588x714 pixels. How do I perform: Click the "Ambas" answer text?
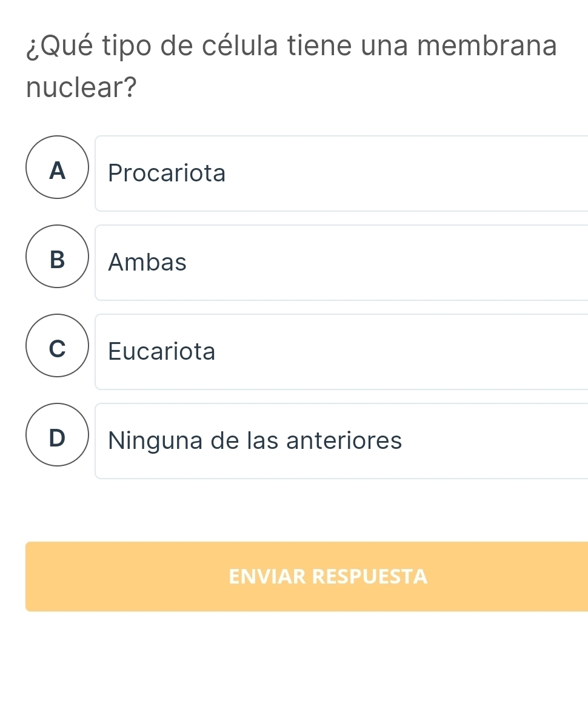coord(147,263)
